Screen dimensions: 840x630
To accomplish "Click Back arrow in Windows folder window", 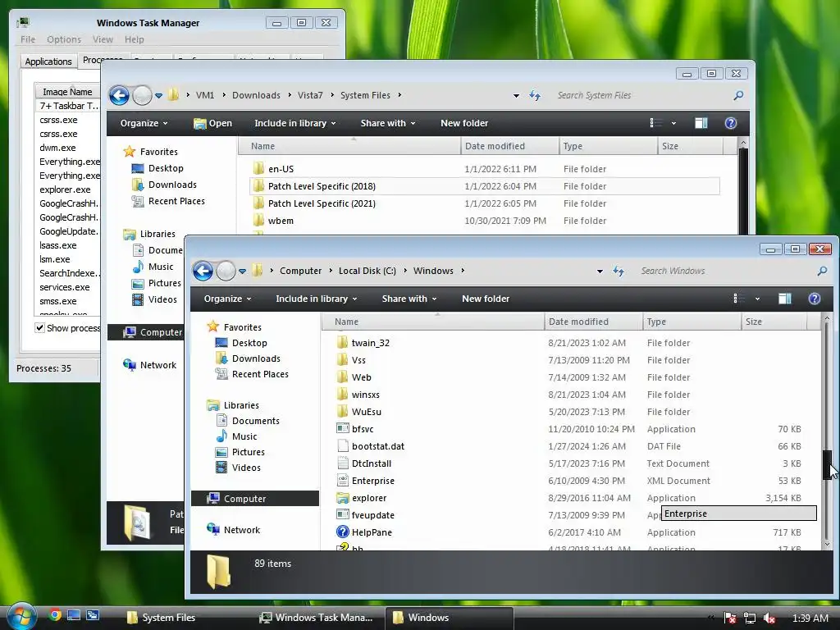I will click(x=203, y=271).
